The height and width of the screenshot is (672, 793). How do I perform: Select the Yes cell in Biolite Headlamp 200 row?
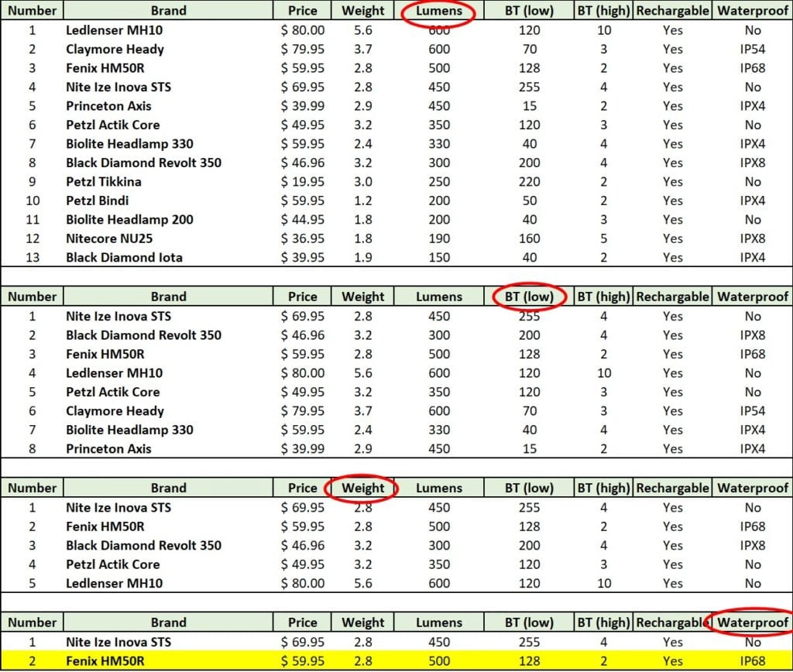[x=673, y=220]
